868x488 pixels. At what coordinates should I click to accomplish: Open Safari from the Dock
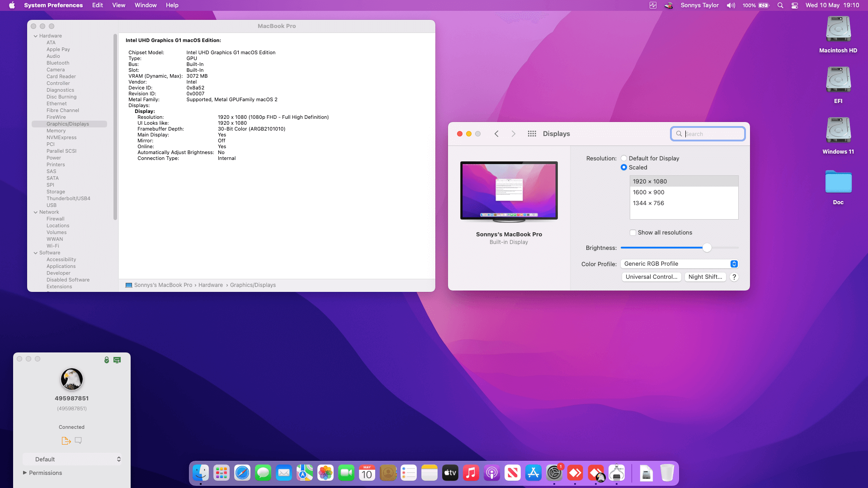[242, 473]
